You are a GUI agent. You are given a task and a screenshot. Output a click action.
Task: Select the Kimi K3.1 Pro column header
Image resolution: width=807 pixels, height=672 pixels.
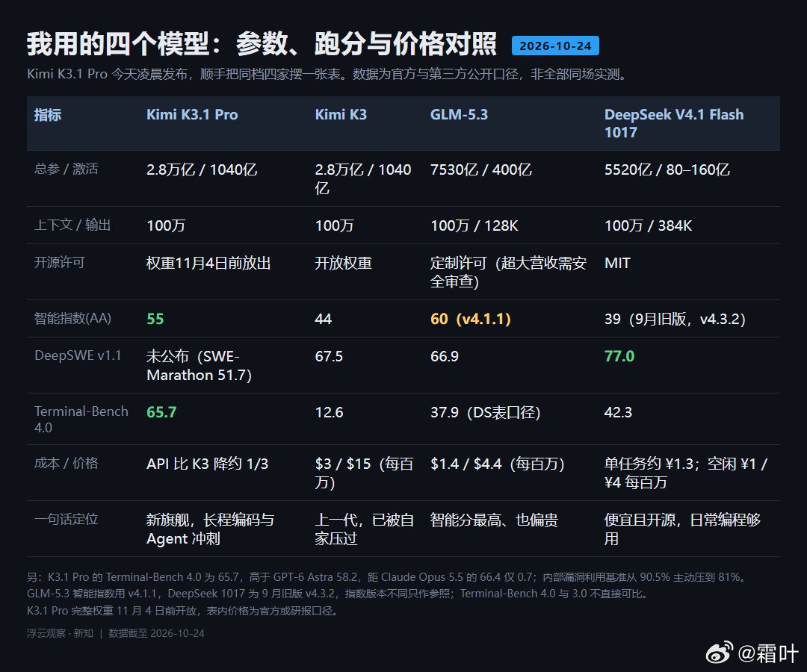[192, 115]
